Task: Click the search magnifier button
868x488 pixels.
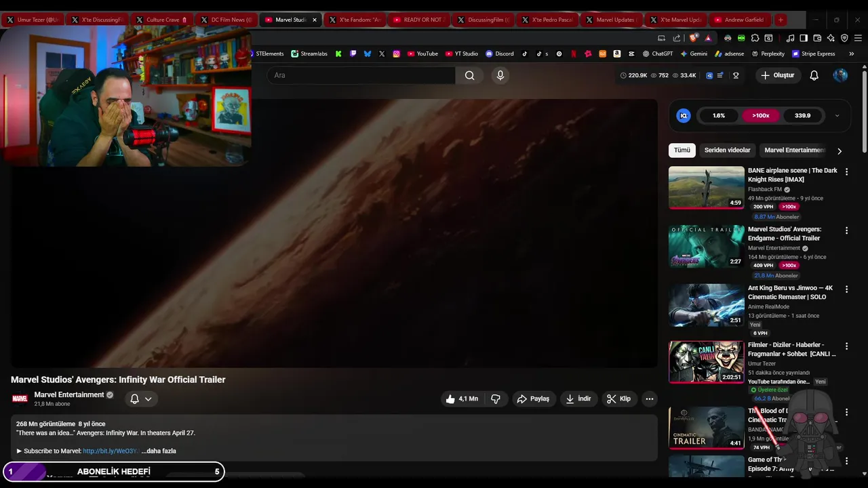Action: [x=469, y=75]
